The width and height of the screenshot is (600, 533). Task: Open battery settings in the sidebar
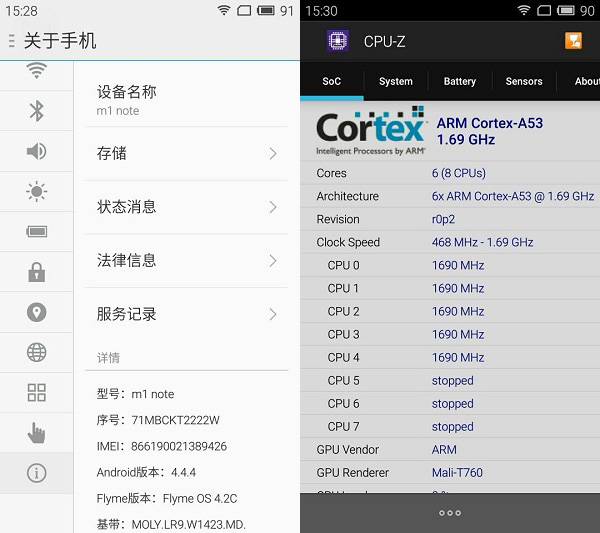pyautogui.click(x=36, y=231)
